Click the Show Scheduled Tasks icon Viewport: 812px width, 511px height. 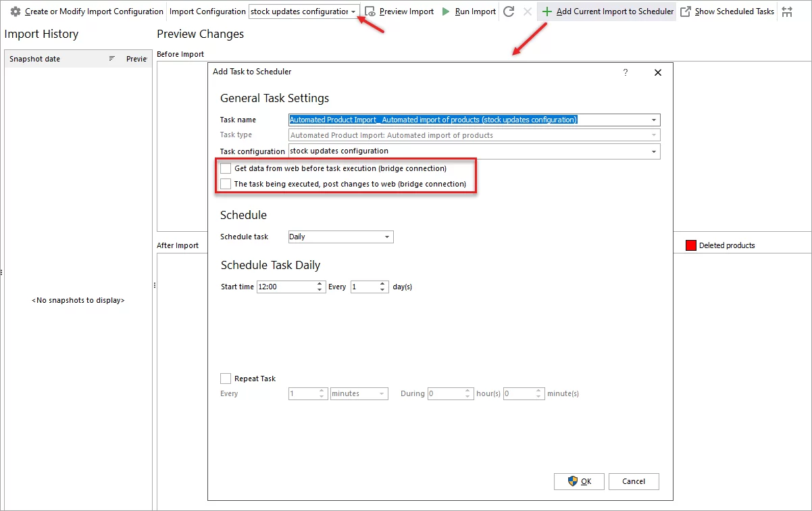coord(685,11)
